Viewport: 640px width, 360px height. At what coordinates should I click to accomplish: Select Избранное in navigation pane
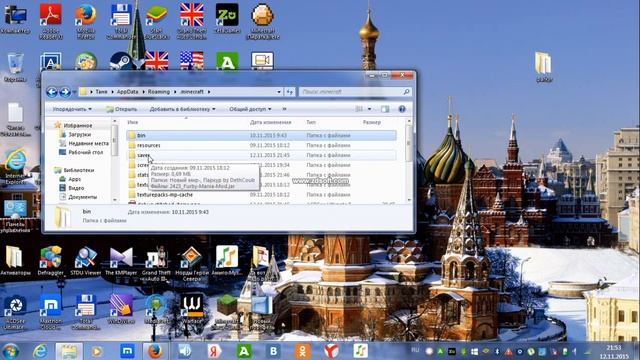pyautogui.click(x=78, y=126)
